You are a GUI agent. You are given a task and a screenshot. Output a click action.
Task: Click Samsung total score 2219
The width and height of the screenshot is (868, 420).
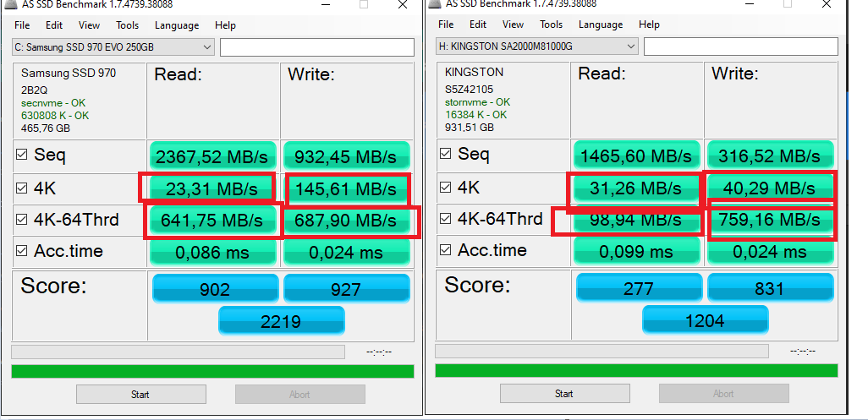282,320
